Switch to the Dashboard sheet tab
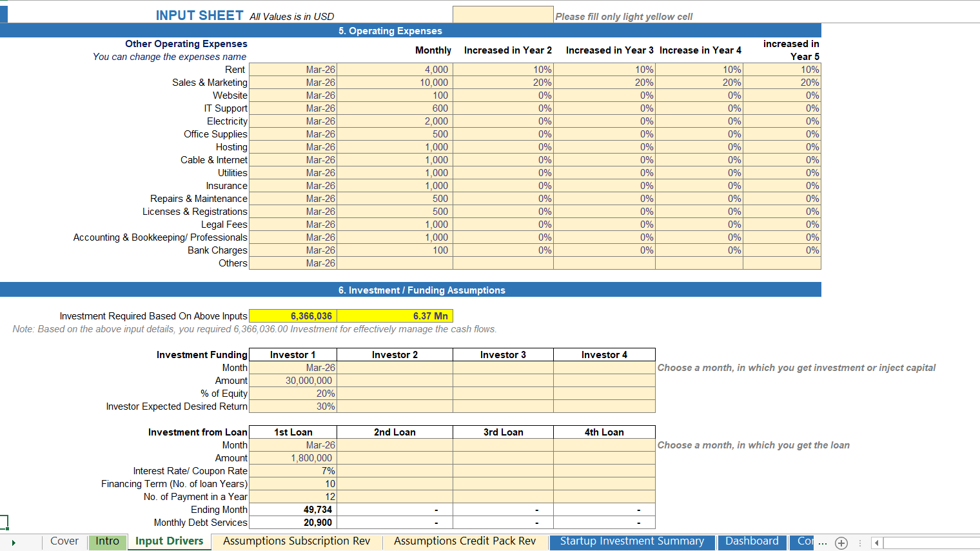 click(752, 543)
